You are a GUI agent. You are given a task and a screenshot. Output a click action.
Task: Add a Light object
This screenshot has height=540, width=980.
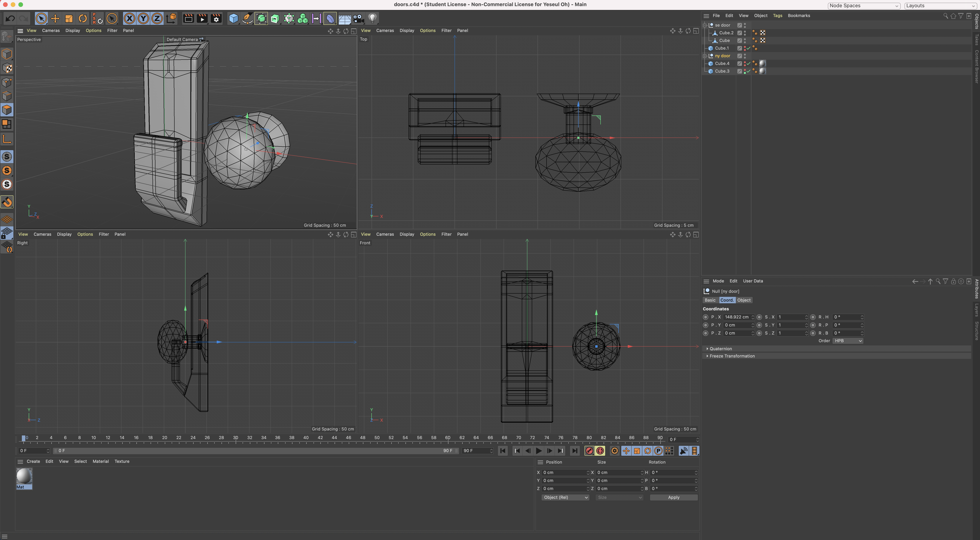[373, 18]
